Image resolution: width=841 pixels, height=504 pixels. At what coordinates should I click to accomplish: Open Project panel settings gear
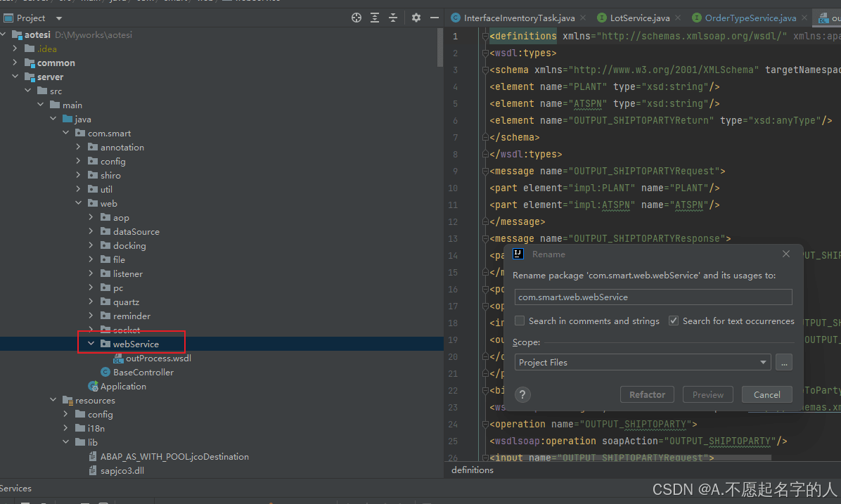pyautogui.click(x=416, y=18)
